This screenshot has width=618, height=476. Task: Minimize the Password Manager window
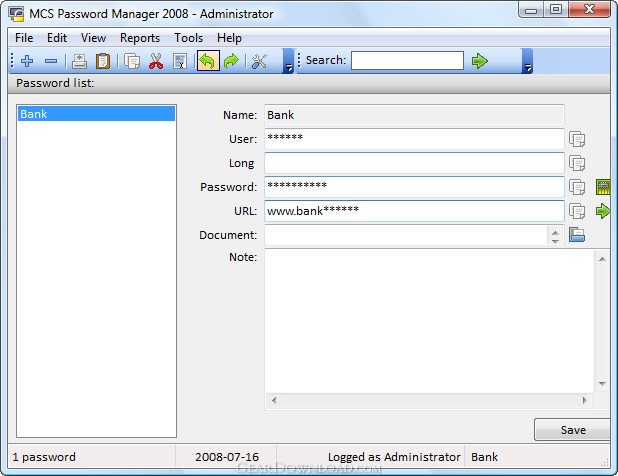coord(531,10)
